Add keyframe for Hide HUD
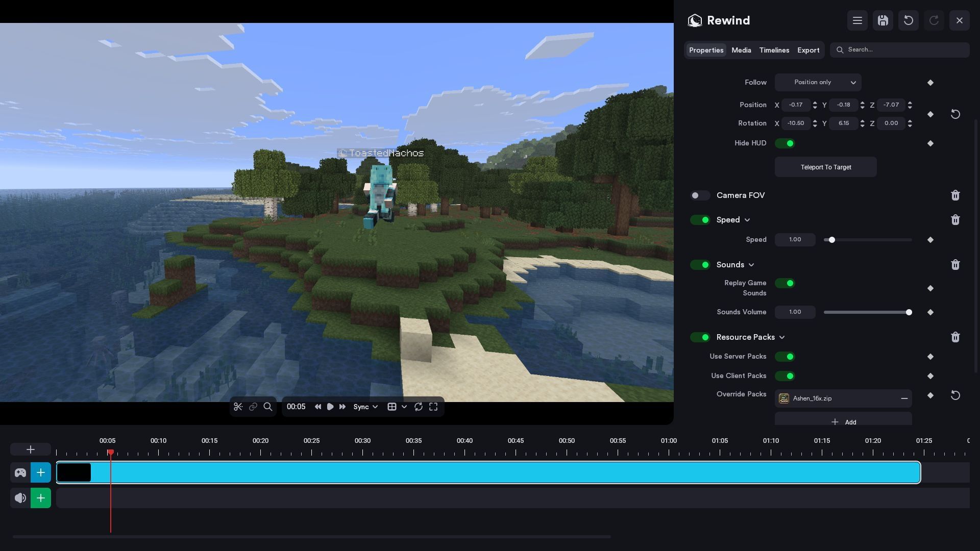Image resolution: width=980 pixels, height=551 pixels. coord(930,143)
